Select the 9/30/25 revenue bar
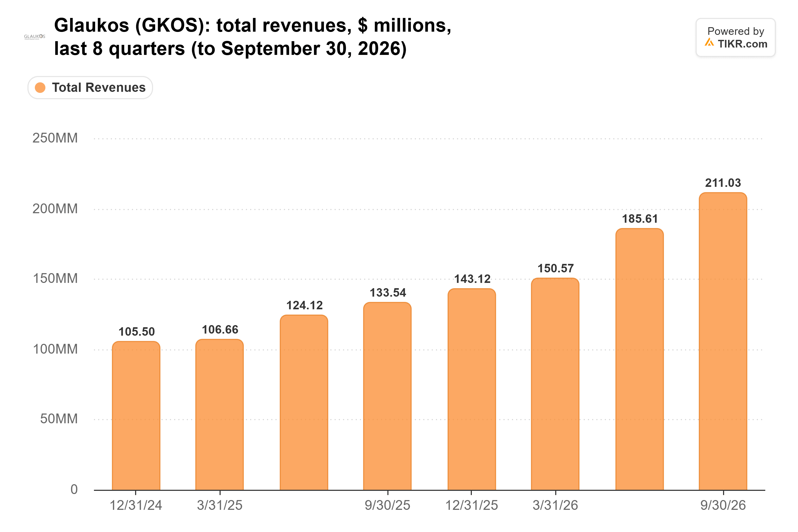The image size is (798, 532). click(387, 396)
